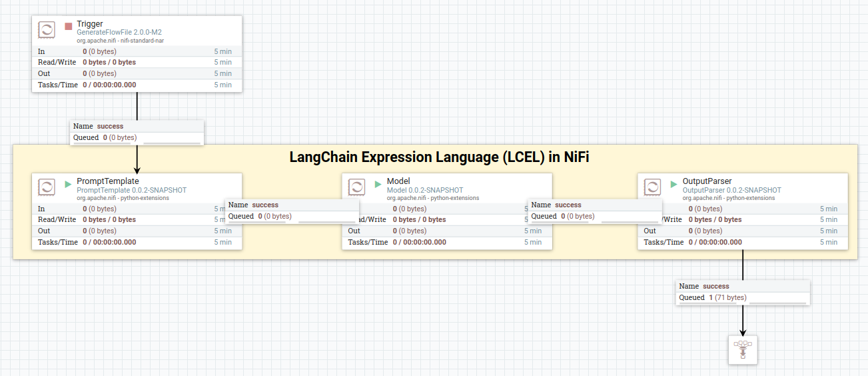The image size is (868, 376).
Task: Select the PromptTemplate processor title
Action: coord(108,181)
